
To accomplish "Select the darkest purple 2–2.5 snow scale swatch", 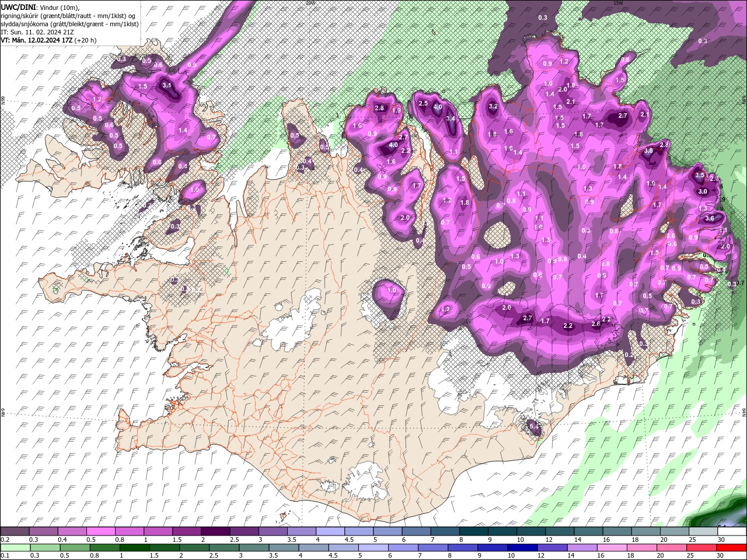I will tap(215, 531).
